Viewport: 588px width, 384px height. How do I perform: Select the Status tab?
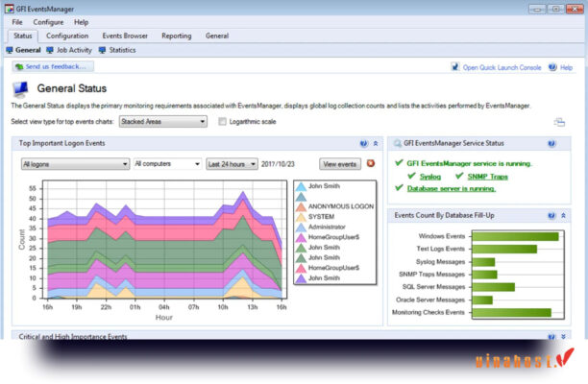pos(22,36)
